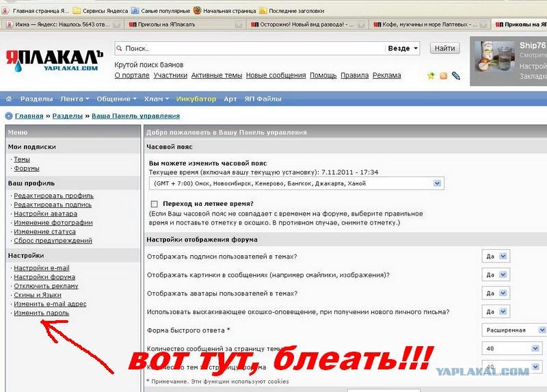The image size is (547, 392).
Task: Open the Помощь link
Action: coord(323,75)
